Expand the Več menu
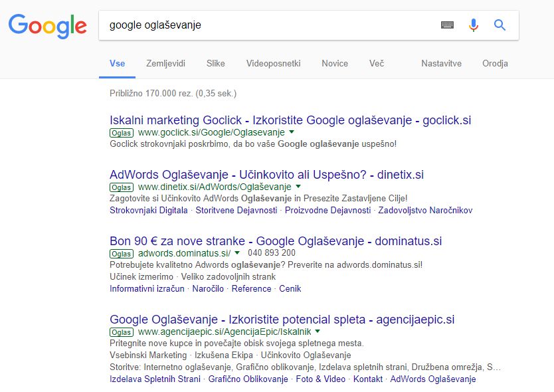Image resolution: width=554 pixels, height=392 pixels. coord(377,64)
